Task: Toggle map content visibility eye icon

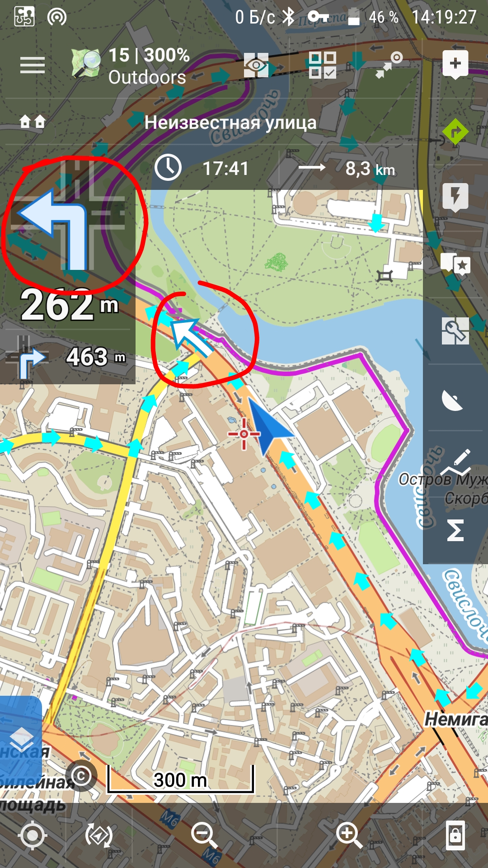Action: [x=256, y=65]
